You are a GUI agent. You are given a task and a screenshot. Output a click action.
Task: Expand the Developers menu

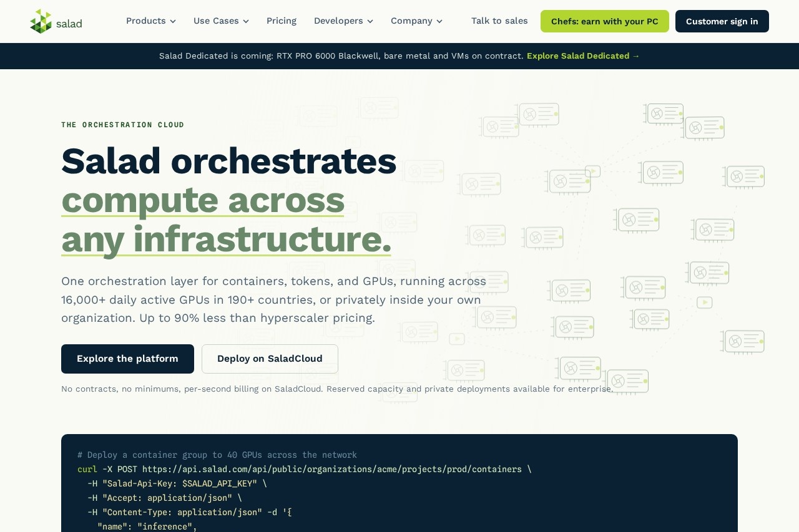point(344,21)
